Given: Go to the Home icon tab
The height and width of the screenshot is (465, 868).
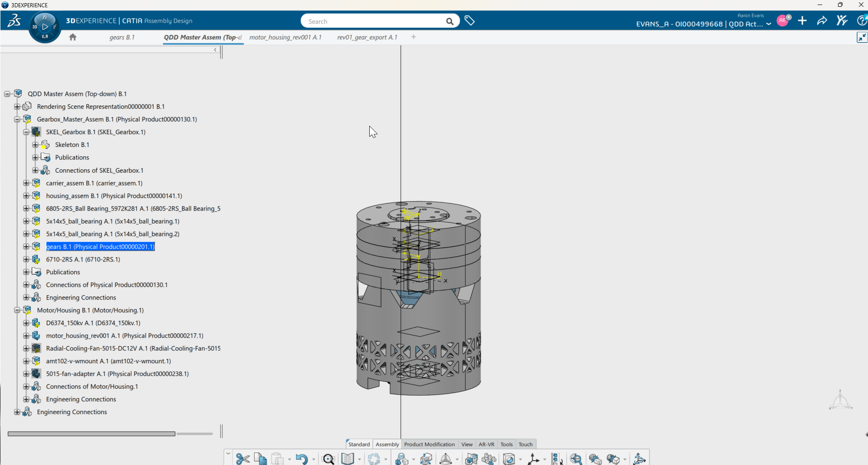Looking at the screenshot, I should [x=73, y=37].
